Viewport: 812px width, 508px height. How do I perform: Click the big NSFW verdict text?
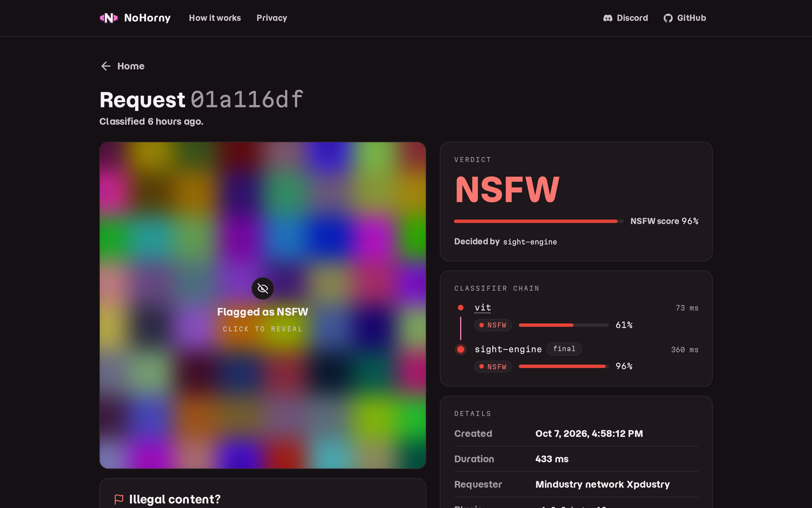507,190
